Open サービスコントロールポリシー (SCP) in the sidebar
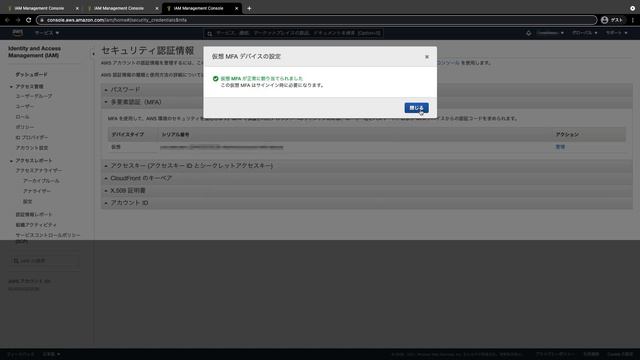The height and width of the screenshot is (360, 640). 48,238
